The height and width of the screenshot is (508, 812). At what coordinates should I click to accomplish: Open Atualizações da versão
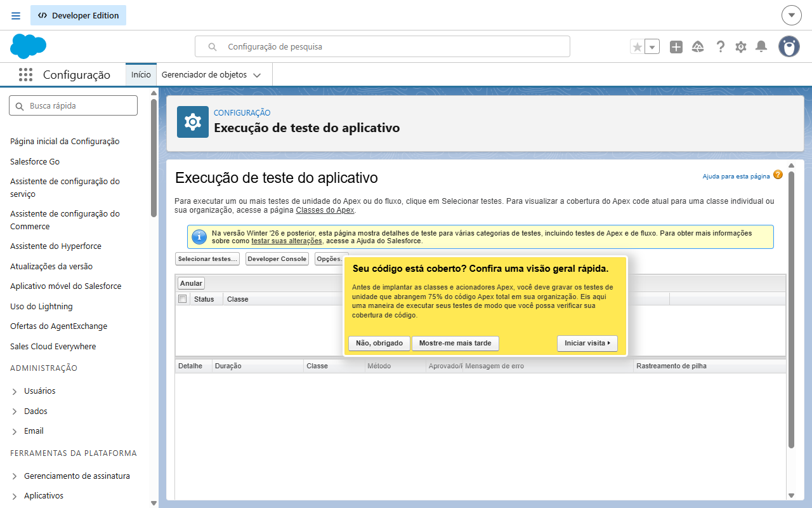[51, 266]
